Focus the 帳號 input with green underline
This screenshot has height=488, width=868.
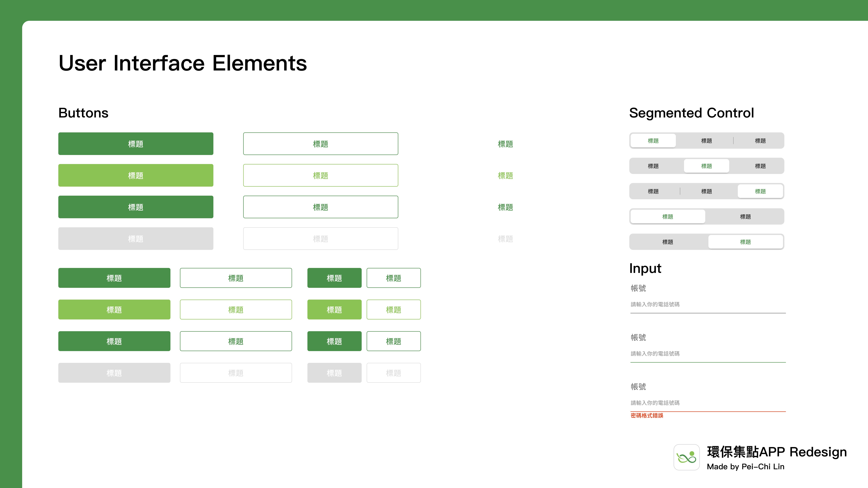(x=708, y=354)
